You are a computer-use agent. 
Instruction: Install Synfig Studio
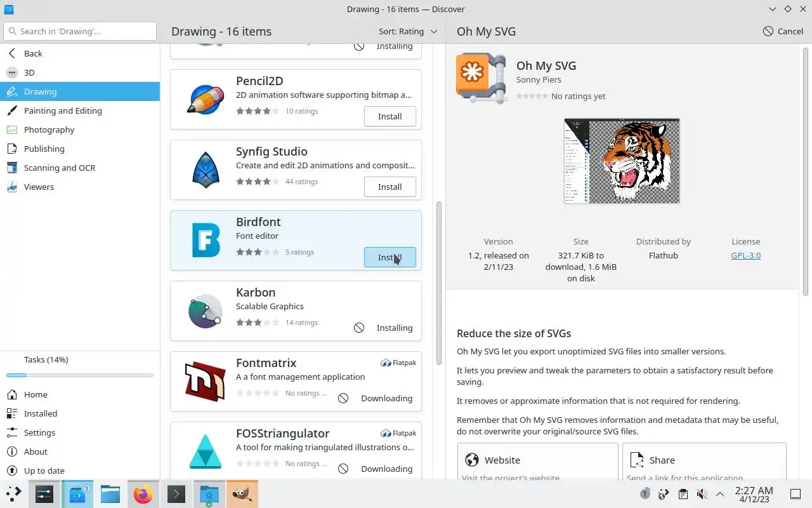[x=390, y=187]
